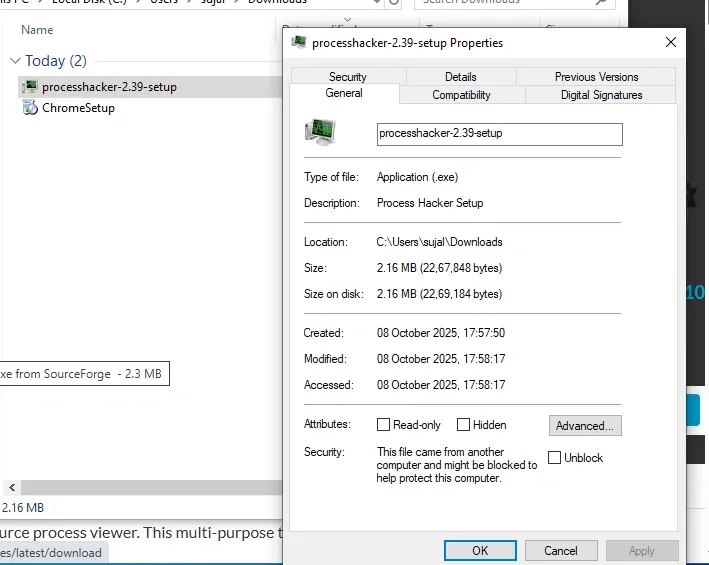Select the processhacker-2.39-setup file icon in the Downloads list

[30, 86]
